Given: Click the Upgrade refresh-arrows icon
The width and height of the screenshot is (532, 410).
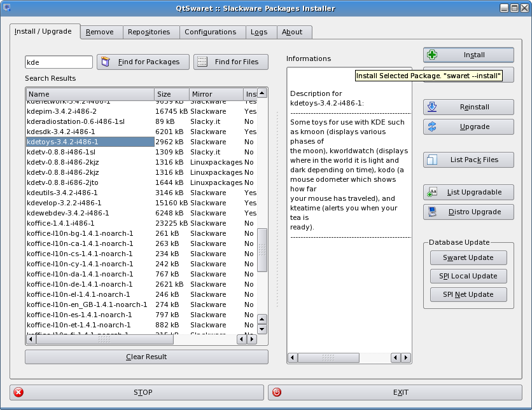Looking at the screenshot, I should click(432, 126).
